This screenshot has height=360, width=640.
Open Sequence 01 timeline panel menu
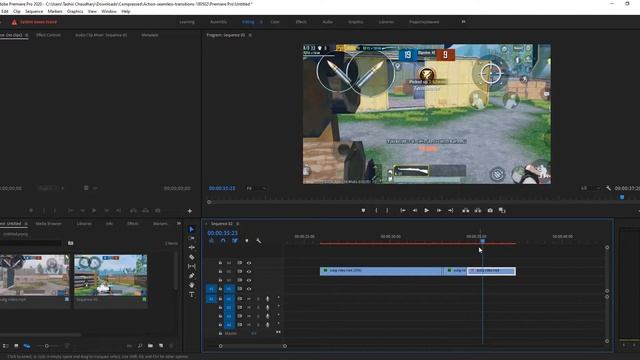pyautogui.click(x=238, y=224)
